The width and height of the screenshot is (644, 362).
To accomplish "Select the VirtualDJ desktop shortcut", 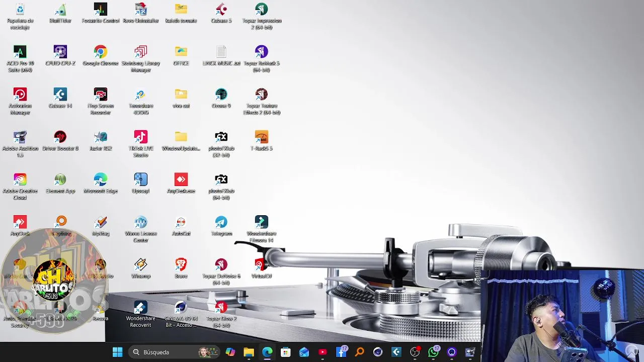I will [x=262, y=269].
